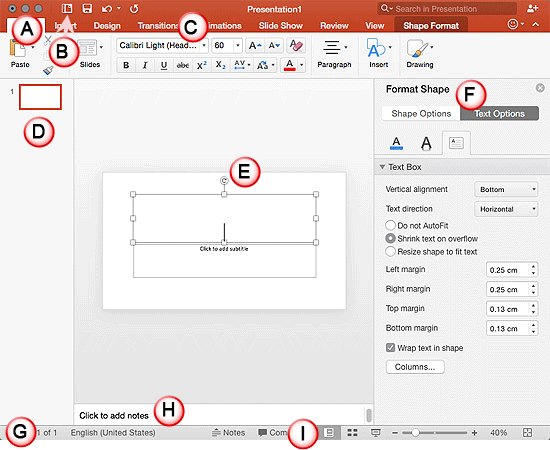Open the Slide Show tab
Viewport: 550px width, 450px height.
281,26
